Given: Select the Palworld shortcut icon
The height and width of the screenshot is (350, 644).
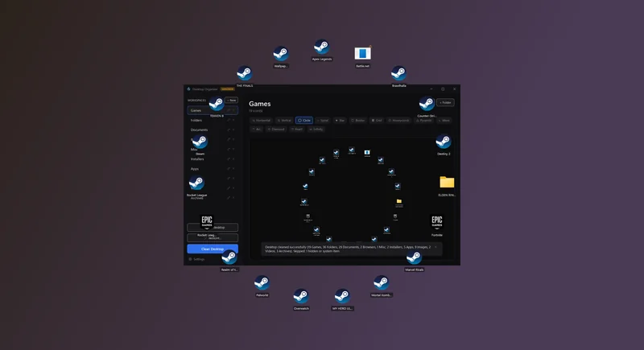Looking at the screenshot, I should pyautogui.click(x=262, y=283).
